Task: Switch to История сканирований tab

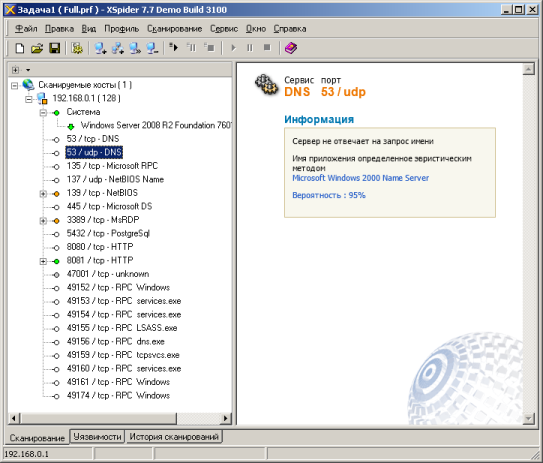Action: (x=174, y=437)
